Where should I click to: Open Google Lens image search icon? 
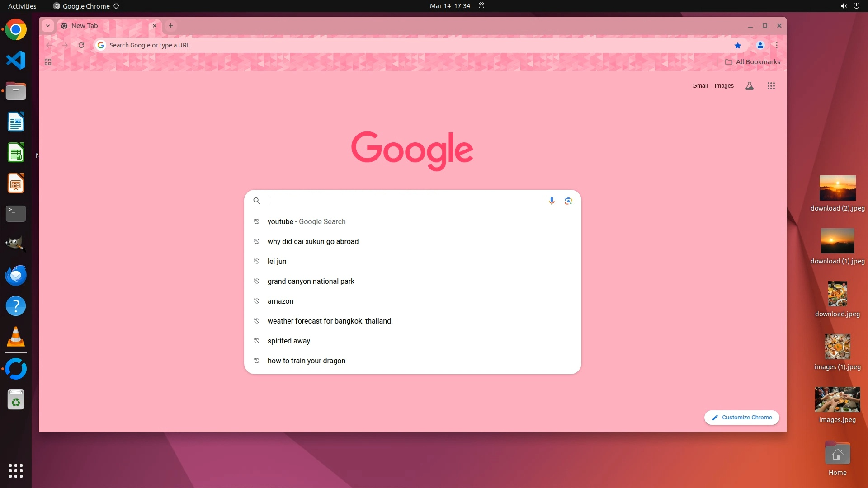pyautogui.click(x=568, y=201)
